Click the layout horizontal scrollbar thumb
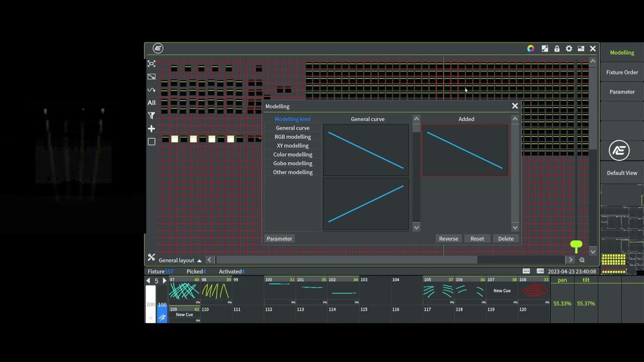Image resolution: width=644 pixels, height=362 pixels. 347,260
